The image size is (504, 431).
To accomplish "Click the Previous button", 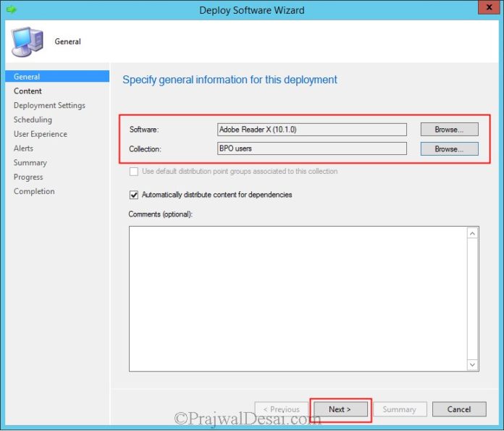I will click(x=281, y=409).
